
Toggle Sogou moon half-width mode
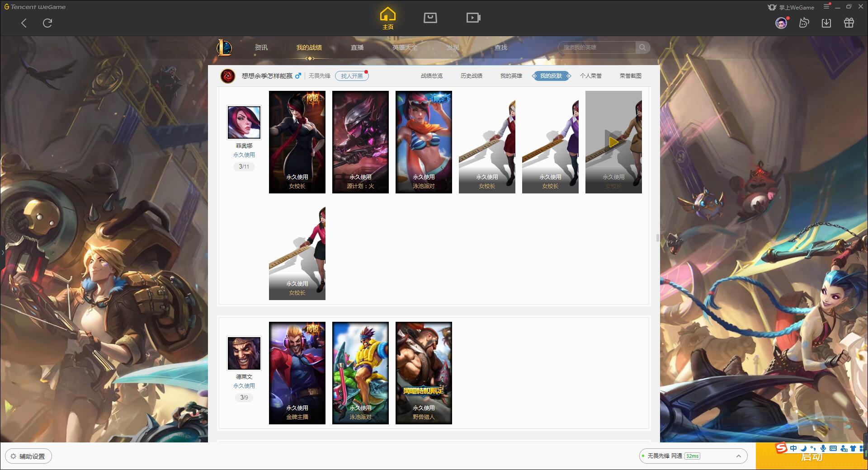pyautogui.click(x=803, y=448)
